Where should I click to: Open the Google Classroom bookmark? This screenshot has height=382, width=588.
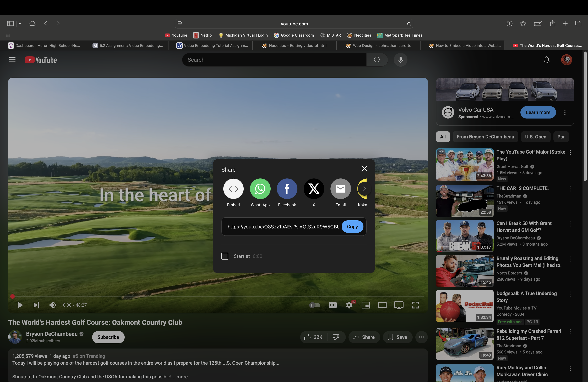point(294,35)
